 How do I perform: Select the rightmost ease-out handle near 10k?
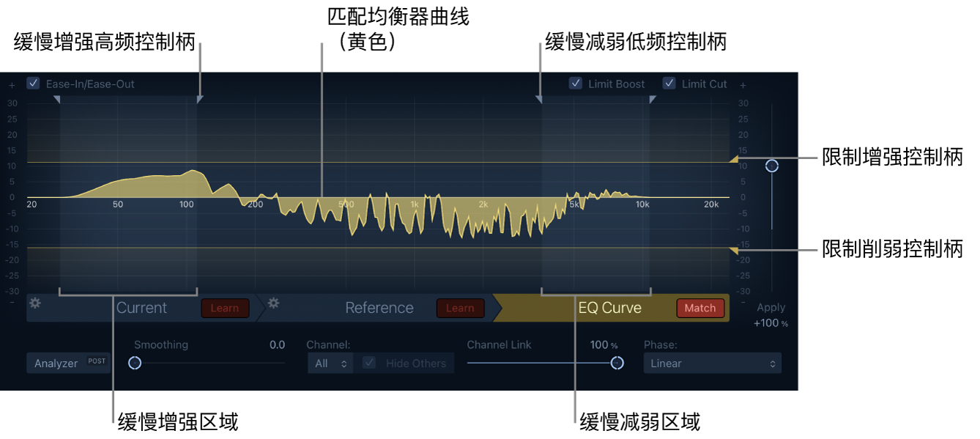[652, 99]
